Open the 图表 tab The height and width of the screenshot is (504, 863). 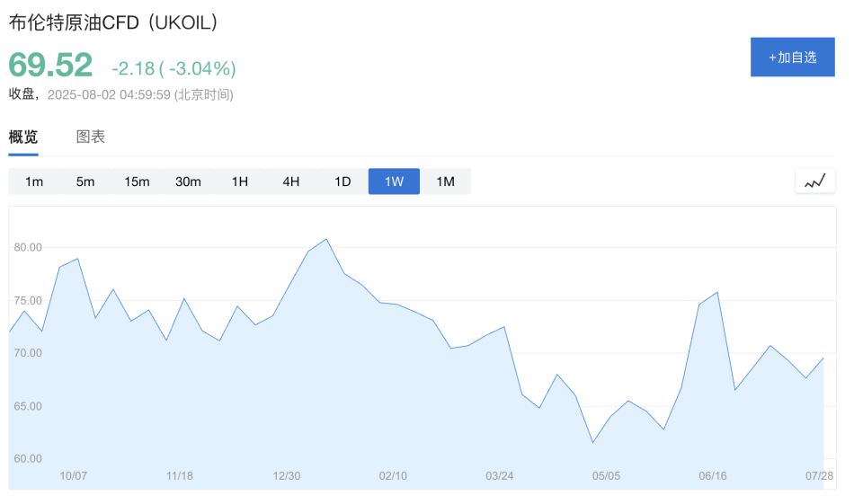(x=90, y=137)
